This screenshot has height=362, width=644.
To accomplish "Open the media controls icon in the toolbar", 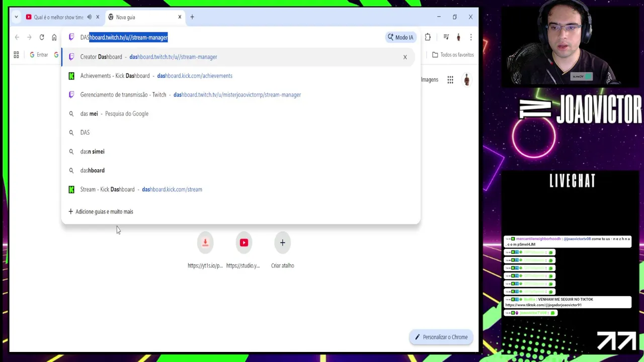I will [446, 37].
